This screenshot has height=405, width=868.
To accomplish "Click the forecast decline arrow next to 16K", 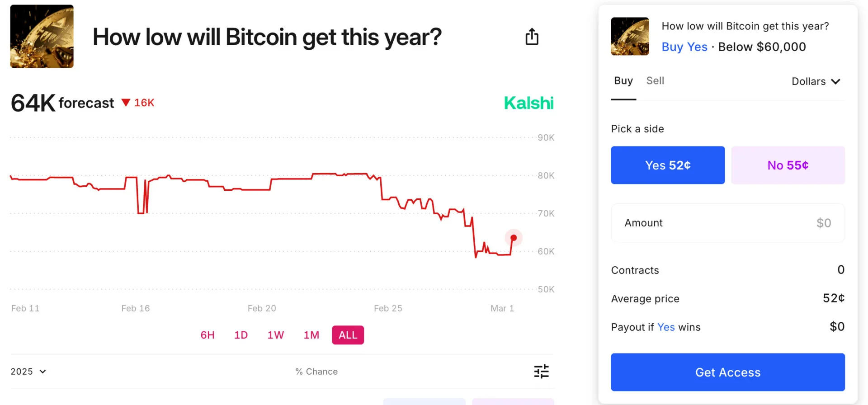I will 126,103.
